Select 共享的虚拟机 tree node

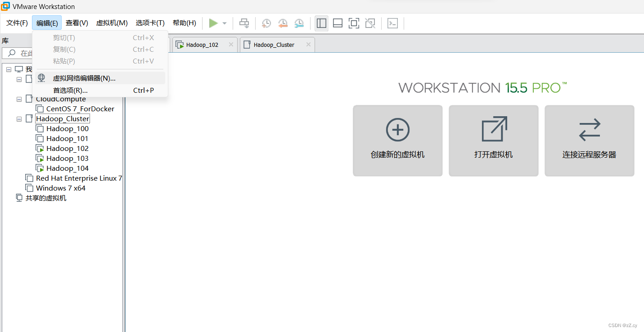pyautogui.click(x=46, y=198)
